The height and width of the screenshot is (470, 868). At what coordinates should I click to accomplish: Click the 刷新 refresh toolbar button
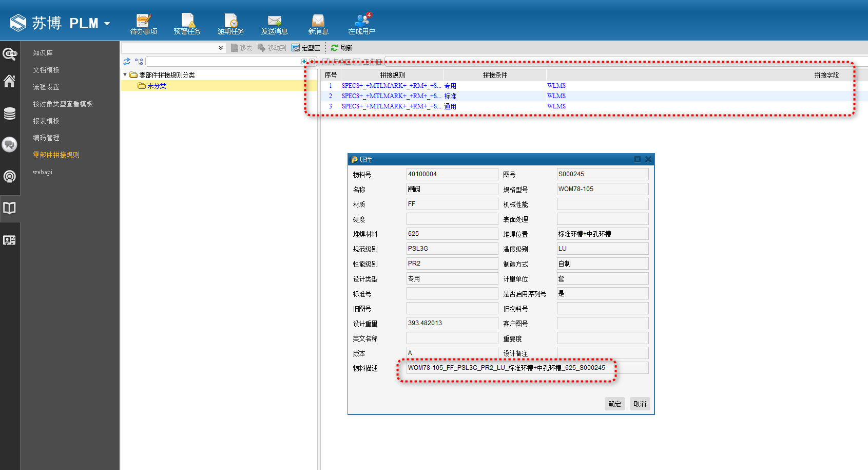(x=342, y=48)
